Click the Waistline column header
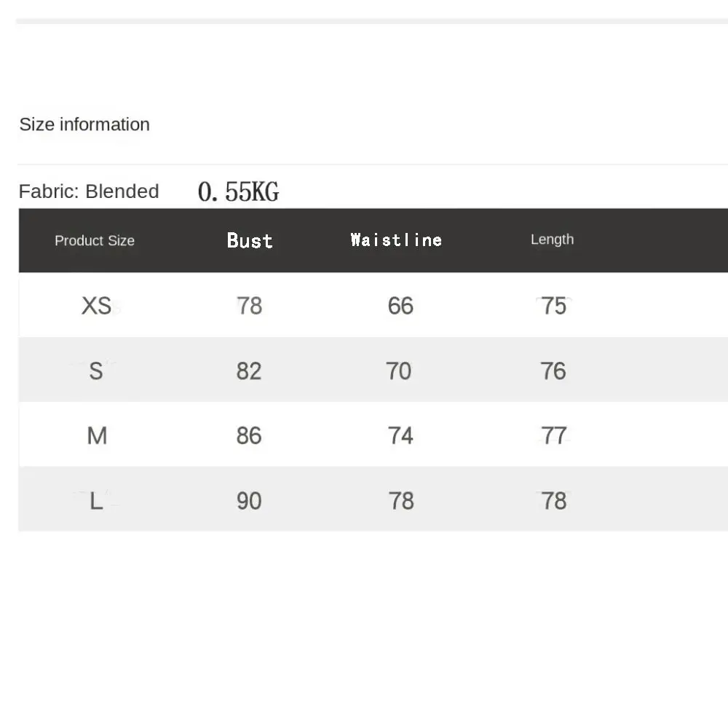728x728 pixels. coord(396,240)
